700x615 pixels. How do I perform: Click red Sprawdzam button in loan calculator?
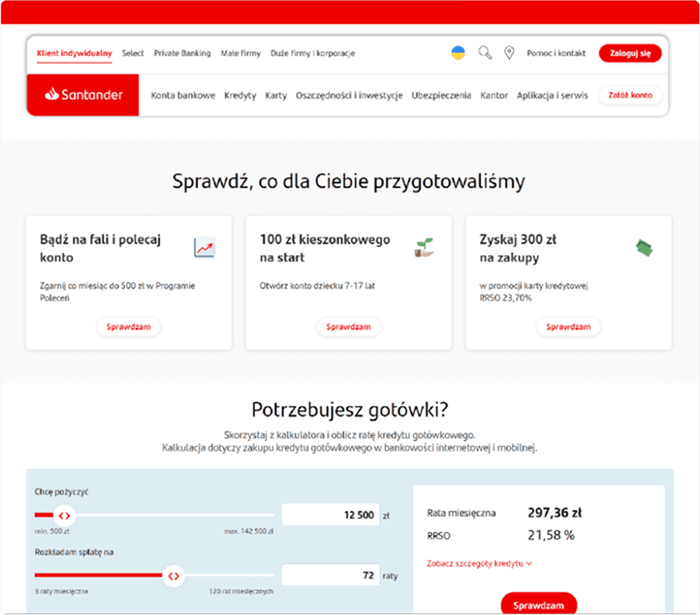539,605
